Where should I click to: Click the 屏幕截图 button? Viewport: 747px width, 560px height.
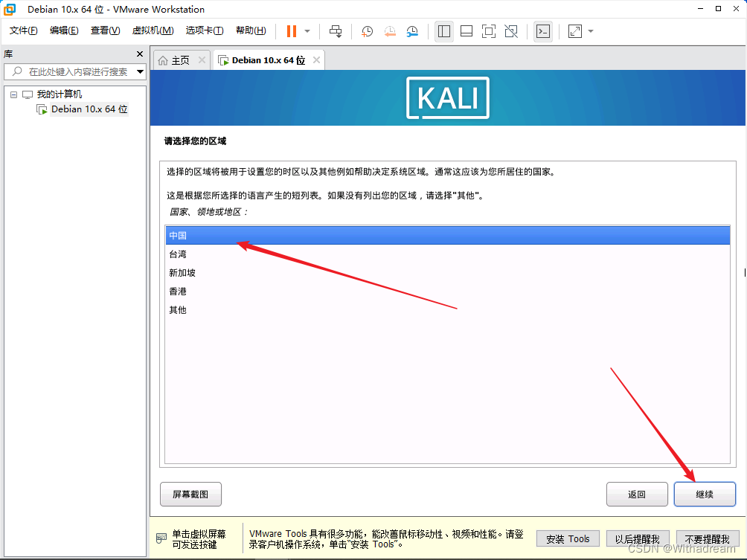pyautogui.click(x=190, y=495)
